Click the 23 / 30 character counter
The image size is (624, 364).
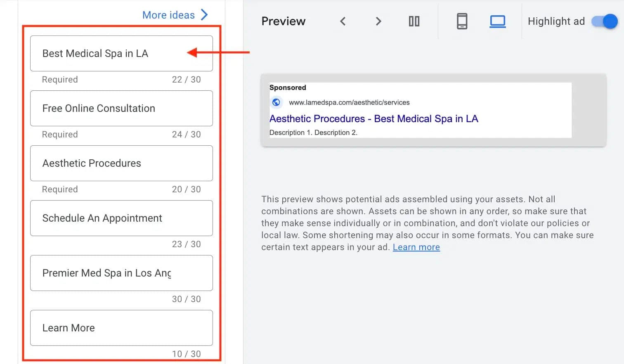coord(186,244)
